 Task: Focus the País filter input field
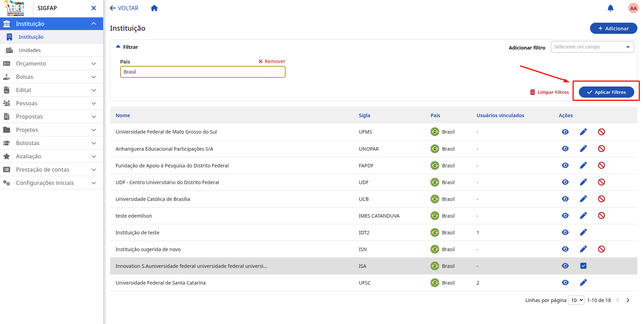(203, 72)
